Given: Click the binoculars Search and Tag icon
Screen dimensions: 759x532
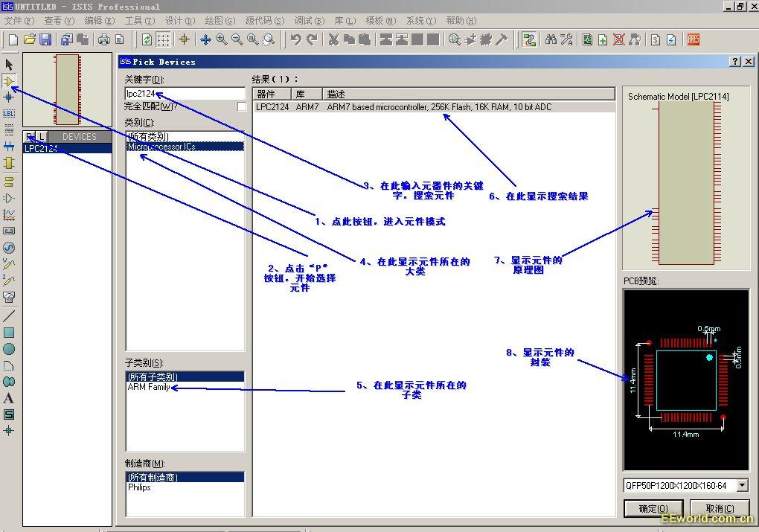Looking at the screenshot, I should pos(551,39).
